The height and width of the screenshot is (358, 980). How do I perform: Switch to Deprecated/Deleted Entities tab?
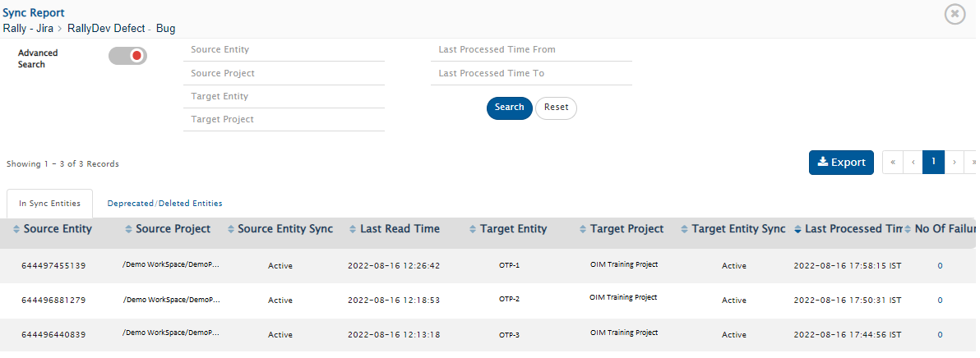[x=164, y=203]
